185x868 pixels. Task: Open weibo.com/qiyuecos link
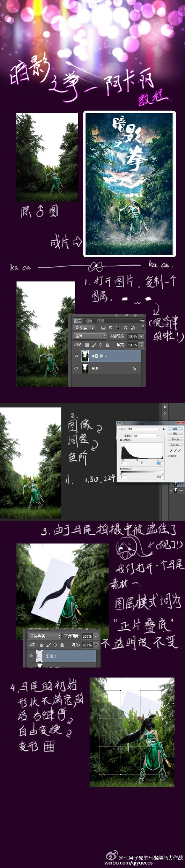point(129,863)
